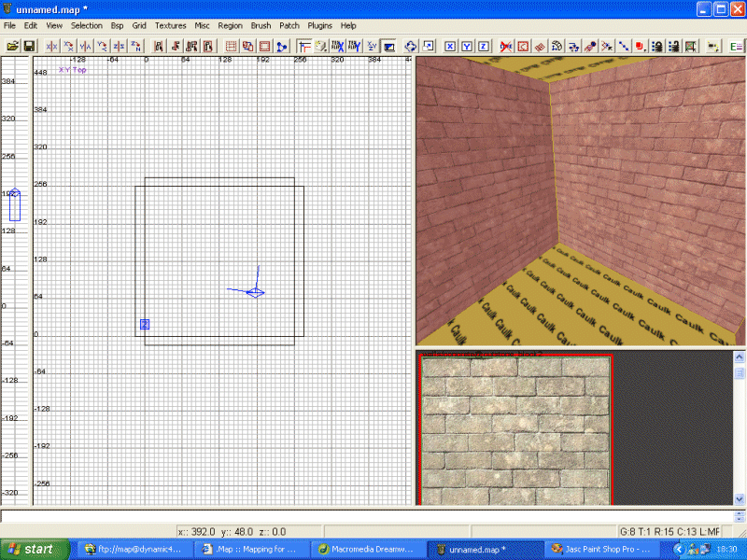The width and height of the screenshot is (747, 560).
Task: Click the Select Inside toolbar icon
Action: tap(208, 46)
